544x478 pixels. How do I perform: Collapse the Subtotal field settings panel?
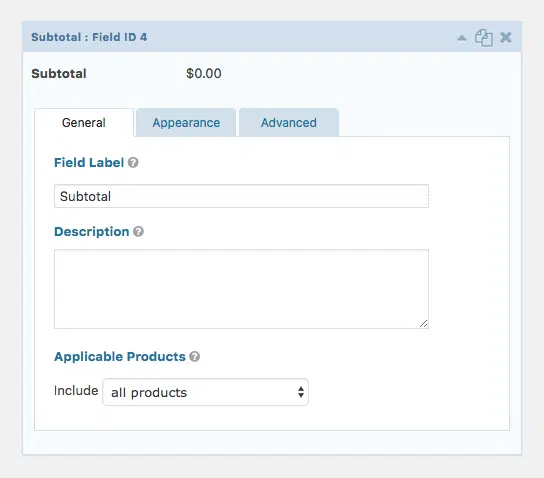(x=462, y=38)
